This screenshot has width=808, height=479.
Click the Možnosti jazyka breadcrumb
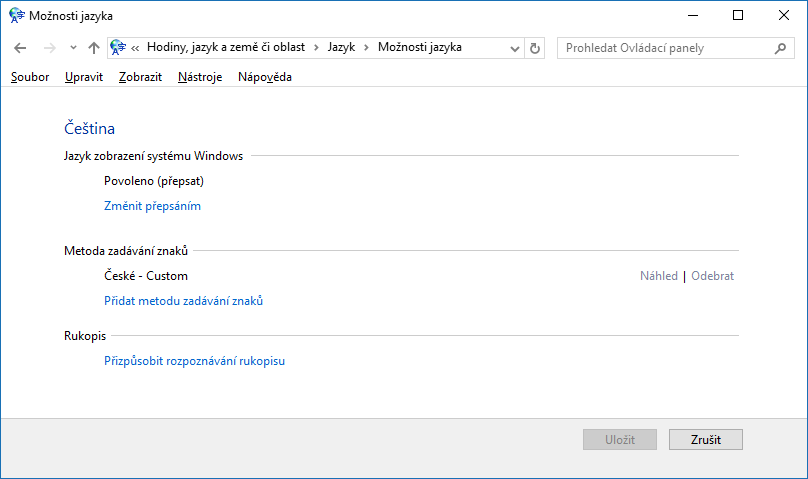tap(419, 47)
